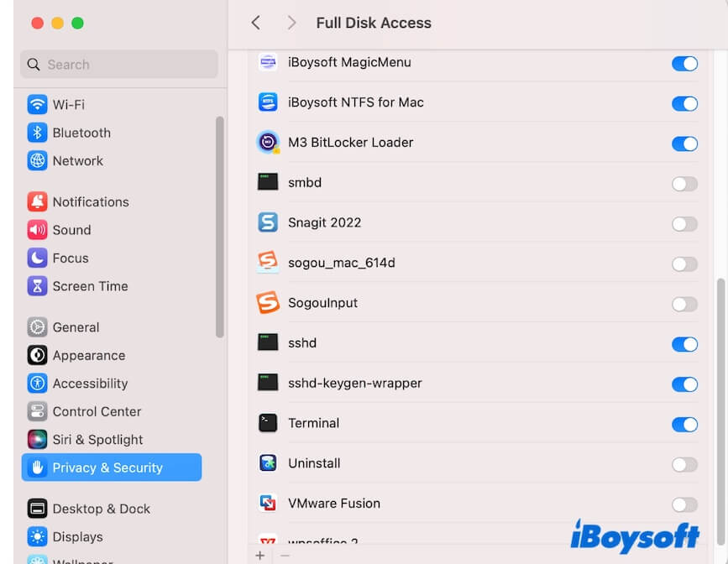Toggle off sshd-keygen-wrapper access
The image size is (728, 564).
click(684, 384)
